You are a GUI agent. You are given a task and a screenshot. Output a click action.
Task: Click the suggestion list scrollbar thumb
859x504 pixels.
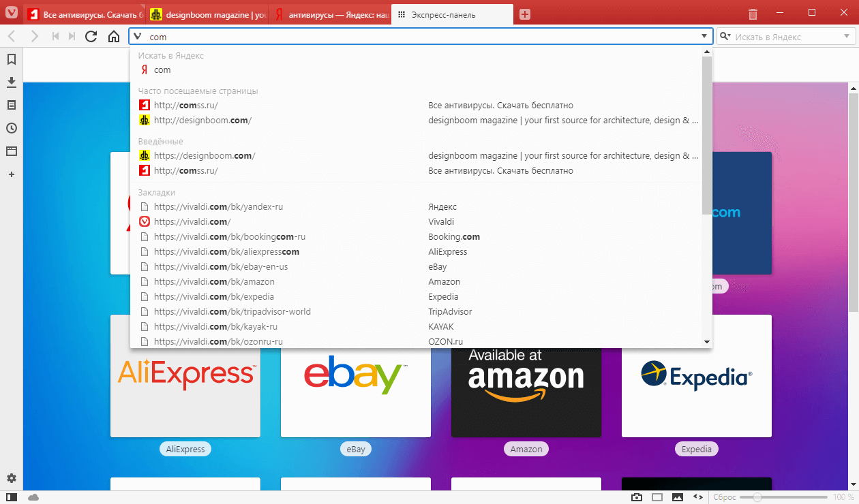pos(706,136)
